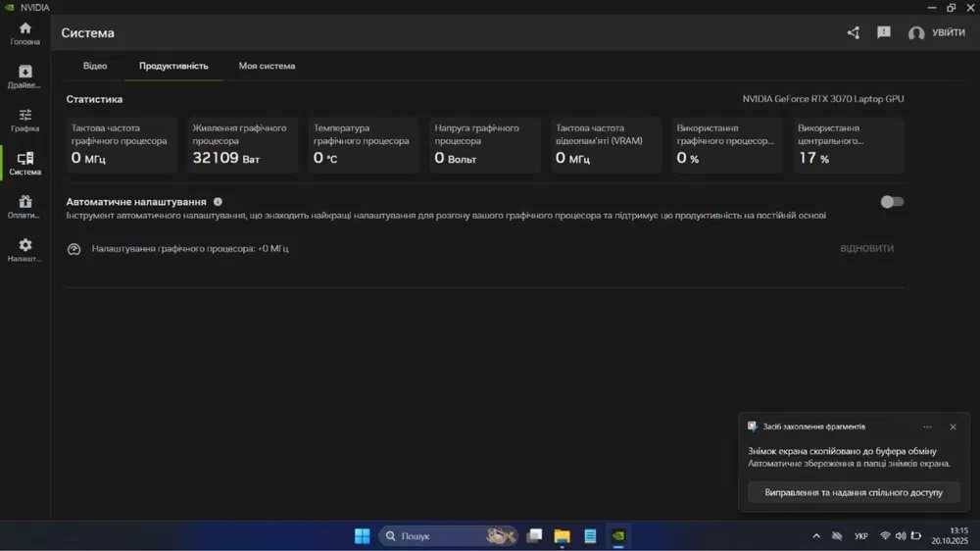980x551 pixels.
Task: Click NVIDIA GeForce RTX 3070 Laptop GPU label
Action: tap(823, 99)
